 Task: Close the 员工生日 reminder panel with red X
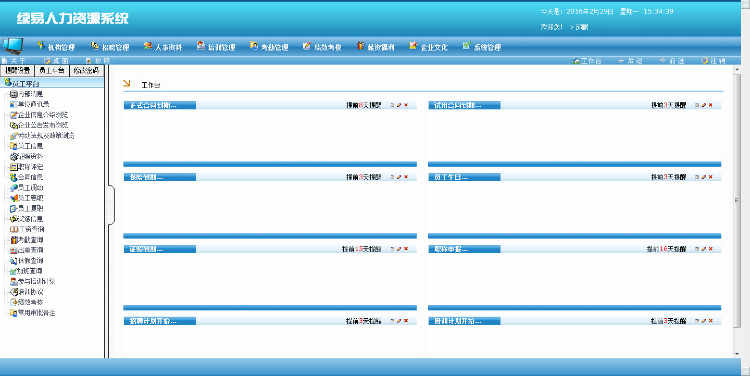pos(710,177)
